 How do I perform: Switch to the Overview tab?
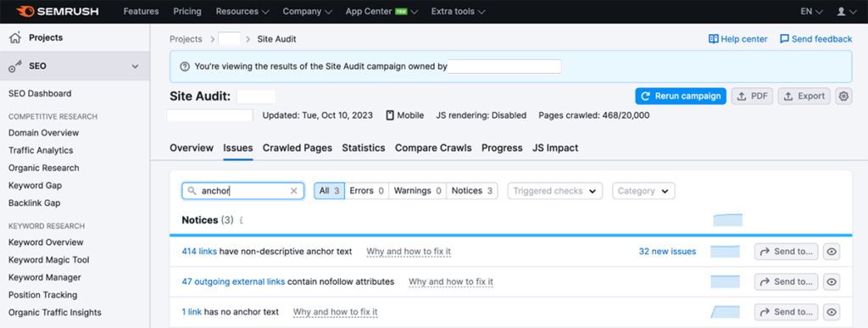pos(192,147)
